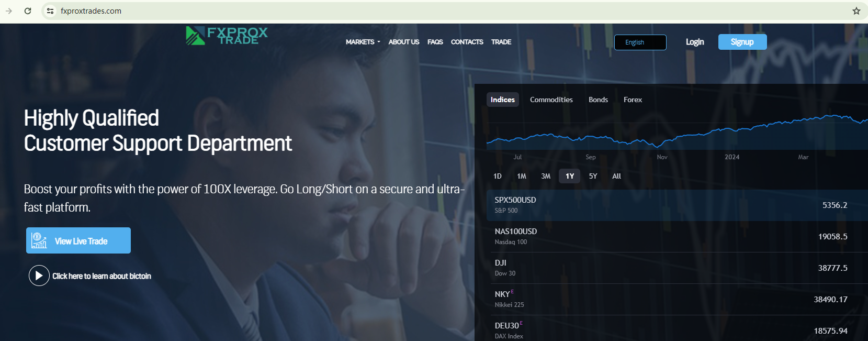Click the 2024 label on chart axis
The height and width of the screenshot is (341, 868).
[x=732, y=157]
